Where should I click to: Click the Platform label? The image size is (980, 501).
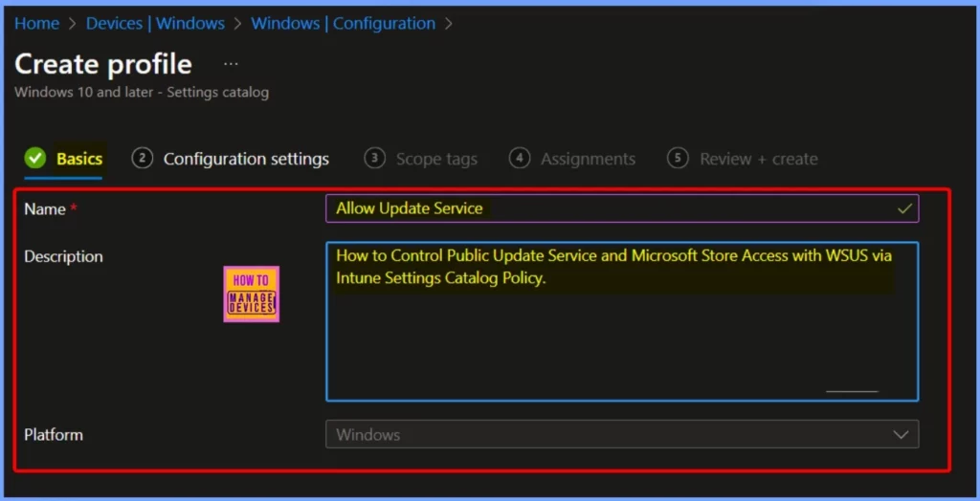(54, 434)
